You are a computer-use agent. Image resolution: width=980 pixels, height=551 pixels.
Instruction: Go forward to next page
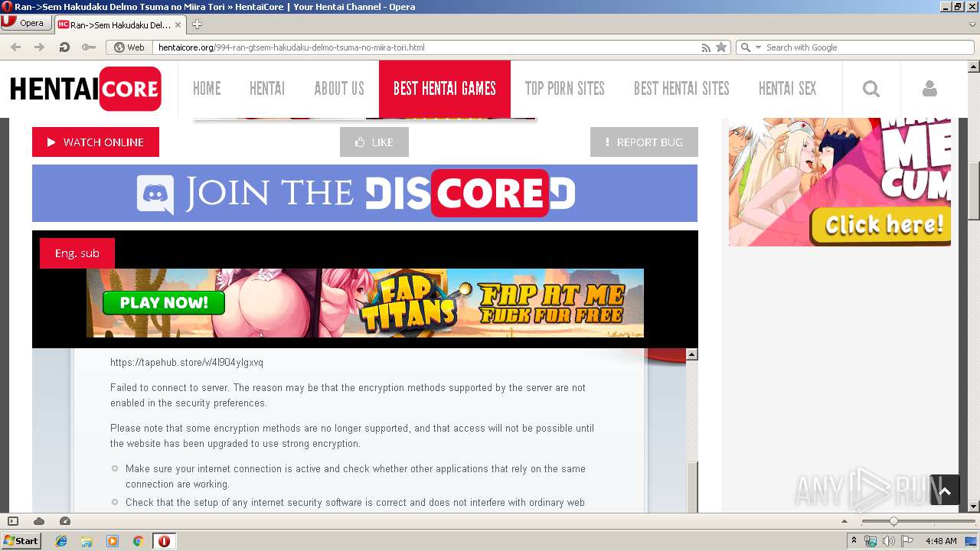pos(39,47)
